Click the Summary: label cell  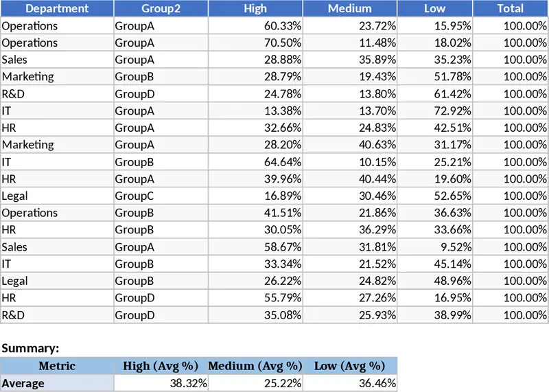[x=30, y=348]
